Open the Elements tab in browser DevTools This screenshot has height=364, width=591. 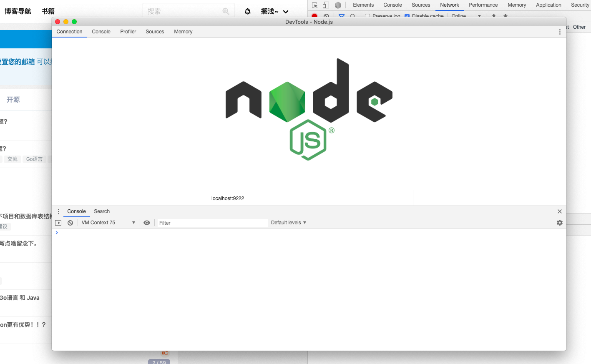(363, 5)
